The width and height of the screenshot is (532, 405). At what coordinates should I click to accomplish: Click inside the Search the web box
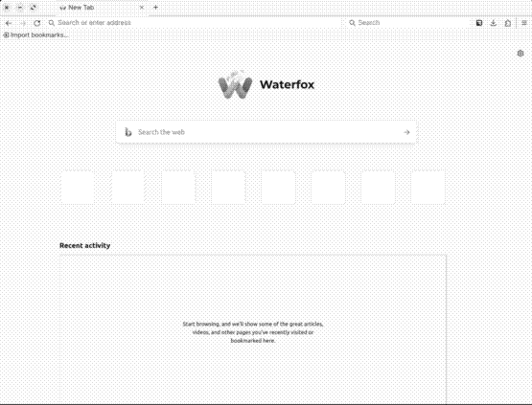point(266,132)
